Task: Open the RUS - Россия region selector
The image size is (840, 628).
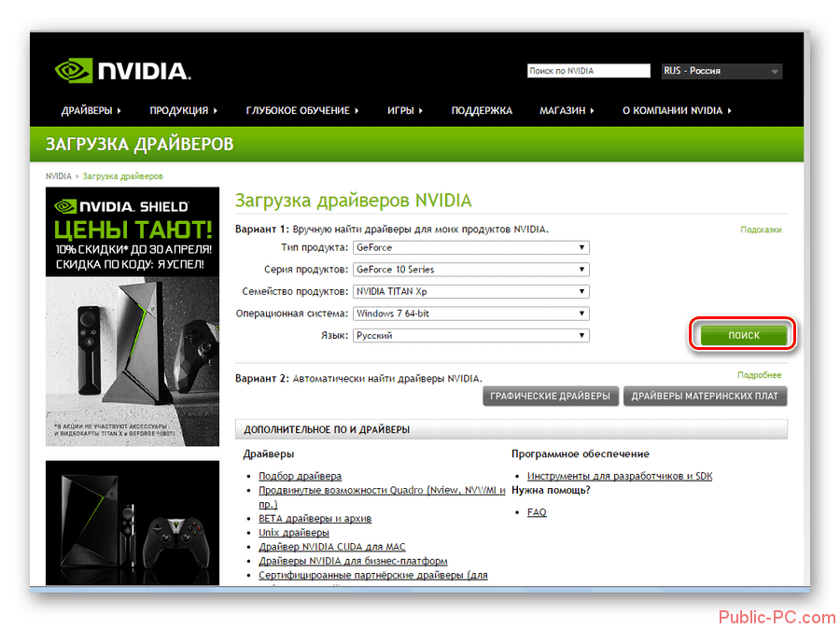Action: point(721,71)
